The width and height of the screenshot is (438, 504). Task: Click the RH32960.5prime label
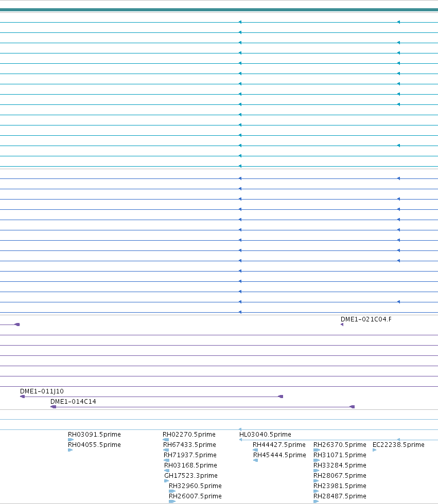click(x=195, y=485)
